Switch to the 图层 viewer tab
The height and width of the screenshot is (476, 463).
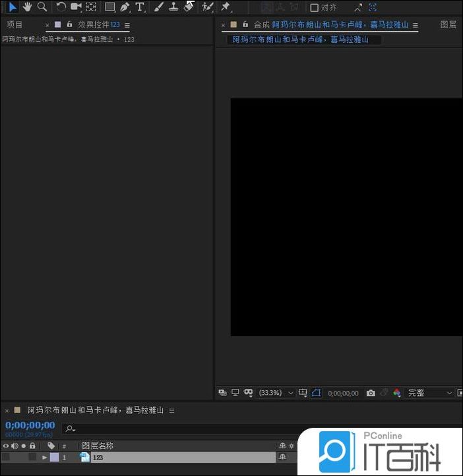click(448, 24)
